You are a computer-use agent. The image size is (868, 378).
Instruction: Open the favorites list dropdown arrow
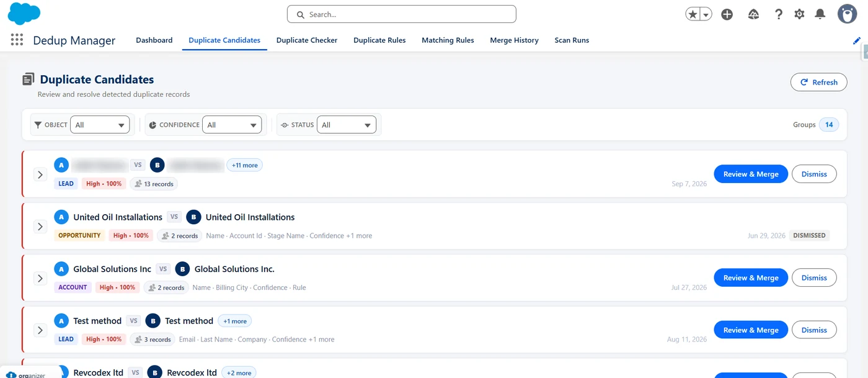(x=706, y=14)
